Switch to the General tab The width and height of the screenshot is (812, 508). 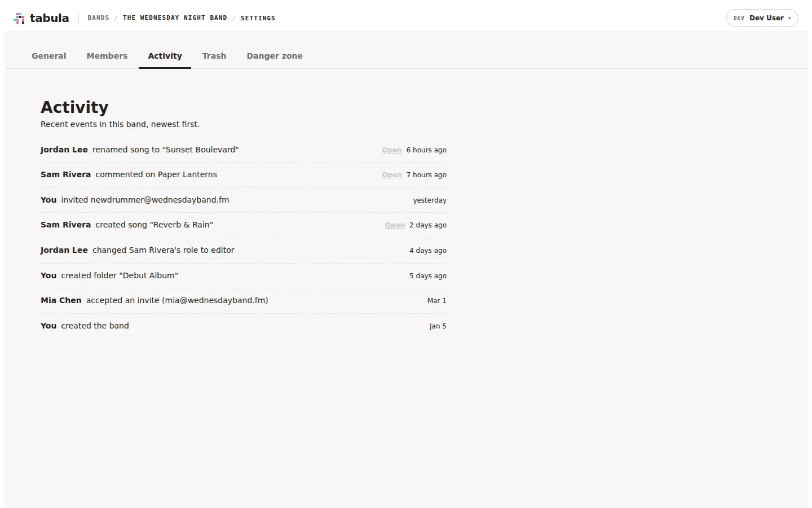click(48, 56)
